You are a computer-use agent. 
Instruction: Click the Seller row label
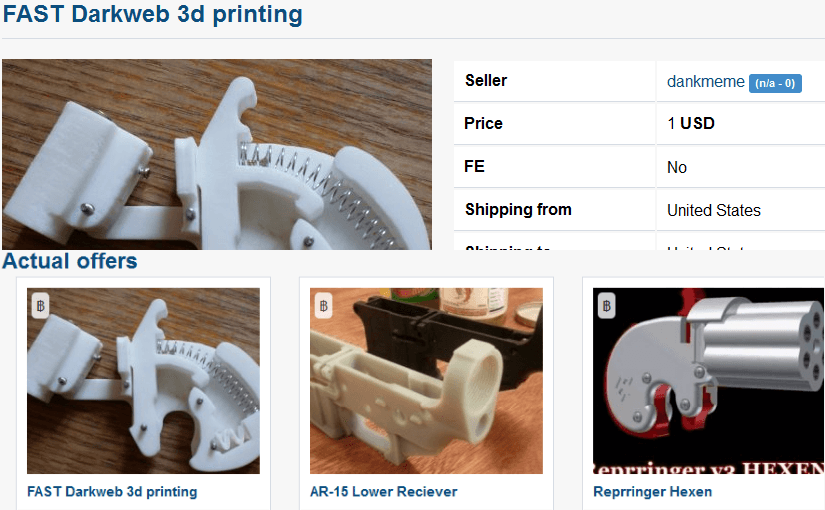[486, 81]
